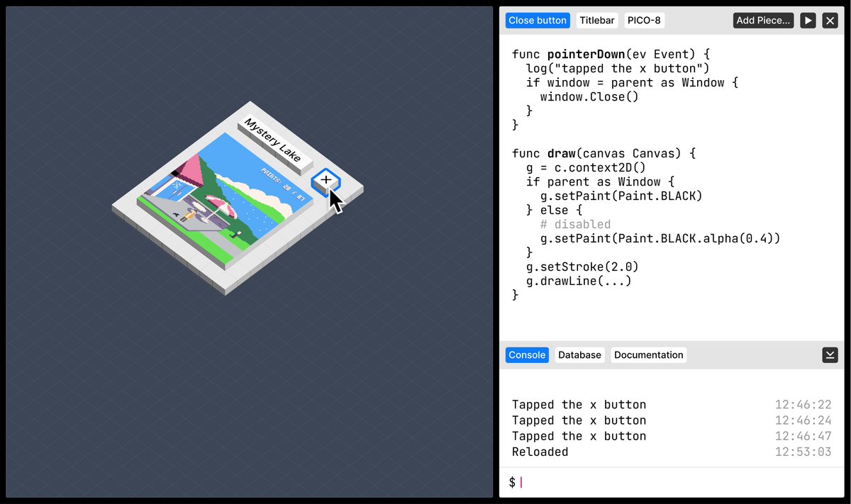Click the log("tapped the x button") line
This screenshot has width=851, height=504.
[618, 69]
